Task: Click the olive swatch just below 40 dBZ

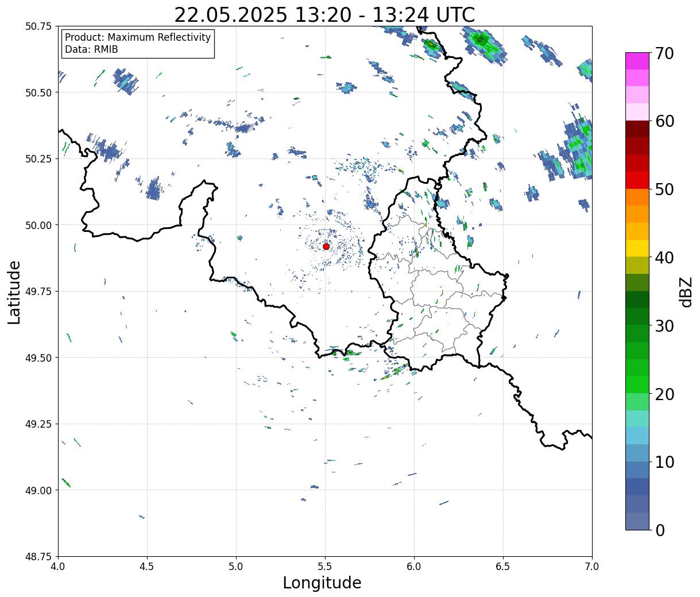Action: (x=637, y=266)
